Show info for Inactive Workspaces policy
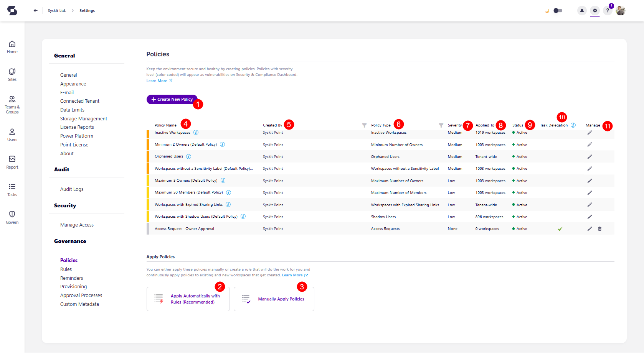This screenshot has height=353, width=644. (x=196, y=133)
